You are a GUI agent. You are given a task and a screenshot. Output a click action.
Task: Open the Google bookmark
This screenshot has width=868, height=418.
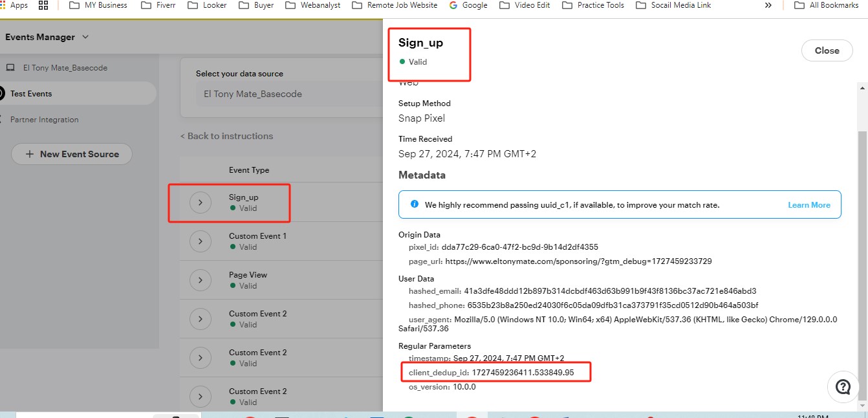click(468, 5)
